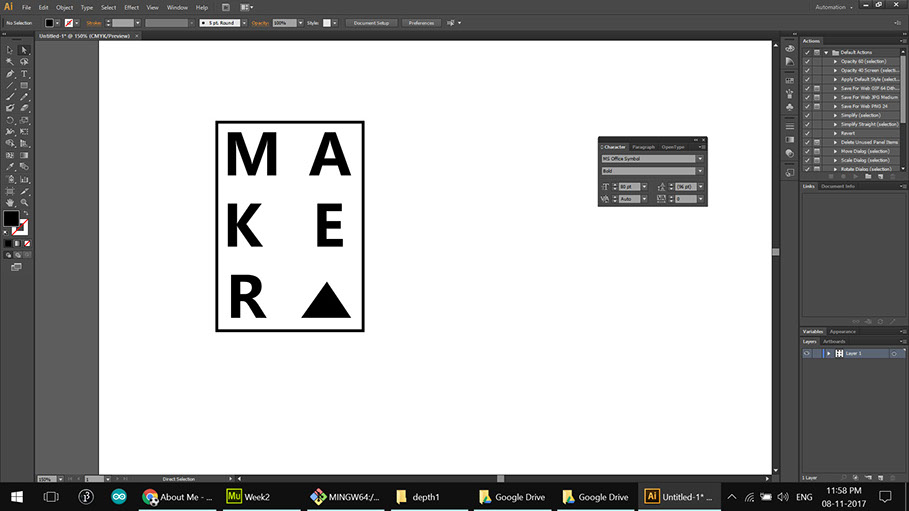Click Change Screen Mode icon in toolbox
The height and width of the screenshot is (511, 909).
click(16, 267)
